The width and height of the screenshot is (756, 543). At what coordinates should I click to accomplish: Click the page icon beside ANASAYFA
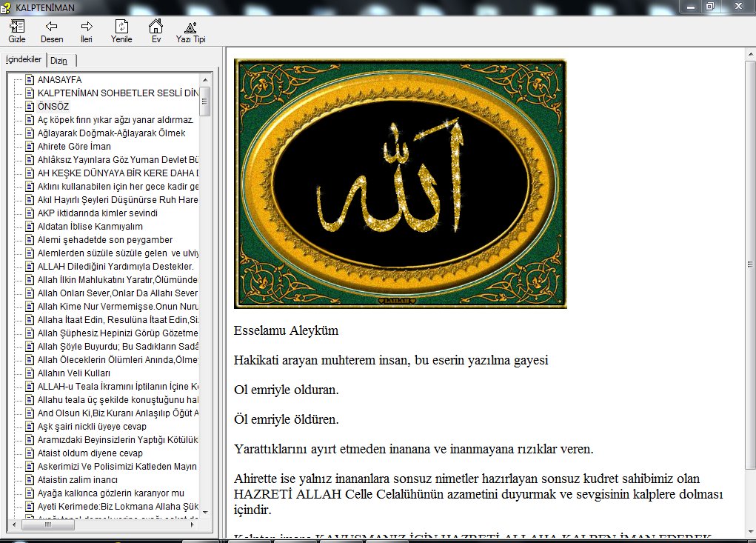pyautogui.click(x=30, y=80)
